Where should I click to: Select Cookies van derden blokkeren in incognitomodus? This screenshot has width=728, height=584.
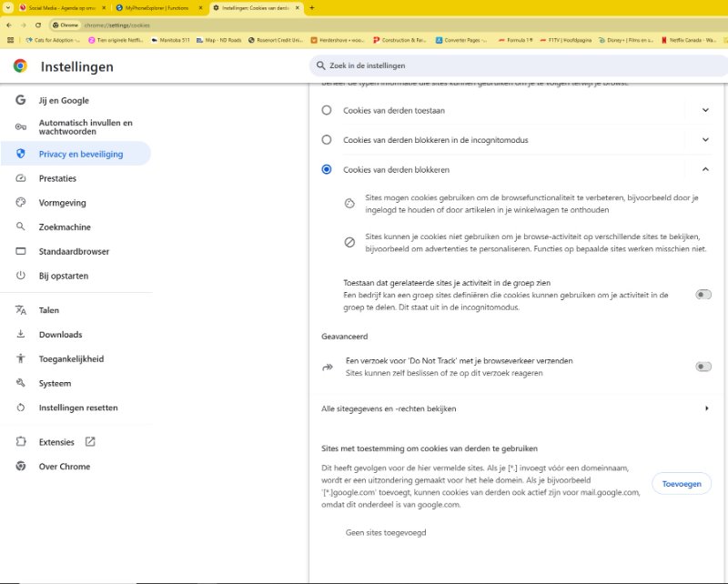click(327, 140)
